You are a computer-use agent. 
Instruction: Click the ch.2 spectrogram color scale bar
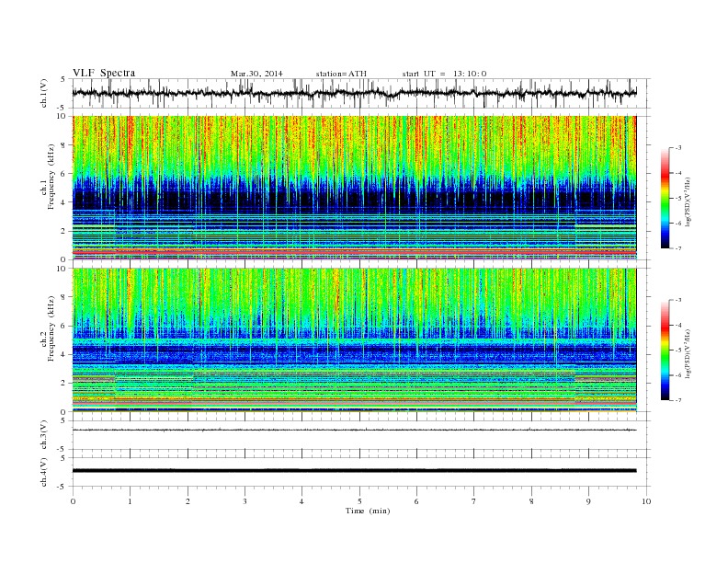[665, 350]
